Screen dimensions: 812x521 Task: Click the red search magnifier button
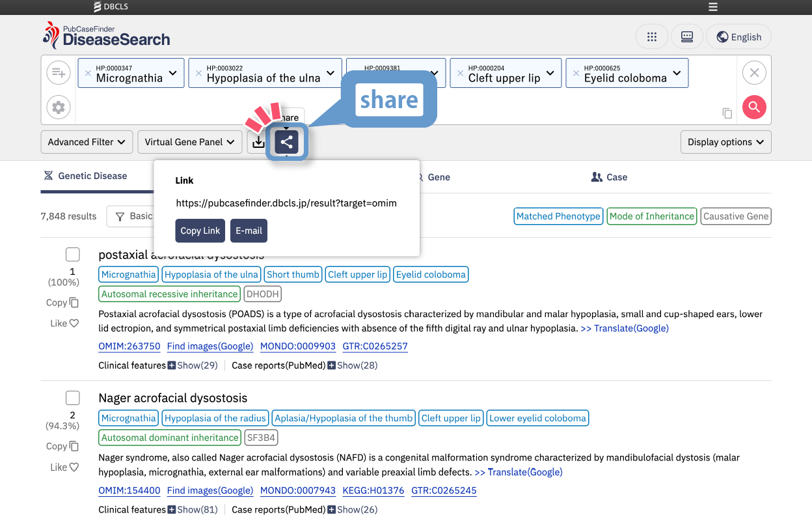point(754,107)
